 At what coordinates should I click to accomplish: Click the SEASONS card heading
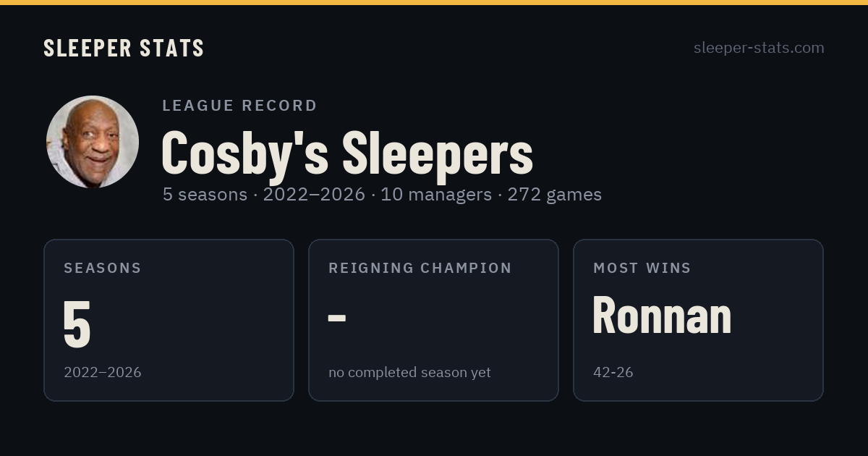103,268
